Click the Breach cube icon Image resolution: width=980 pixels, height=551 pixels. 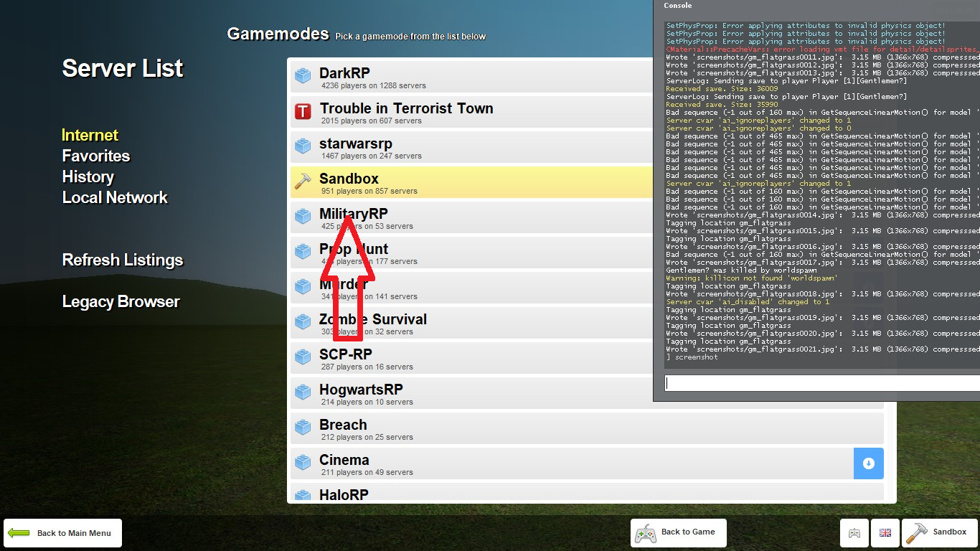[x=303, y=428]
